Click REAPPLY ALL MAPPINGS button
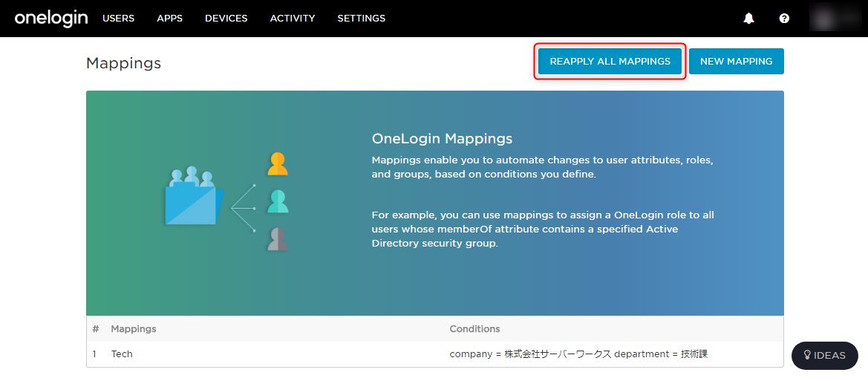 (610, 62)
